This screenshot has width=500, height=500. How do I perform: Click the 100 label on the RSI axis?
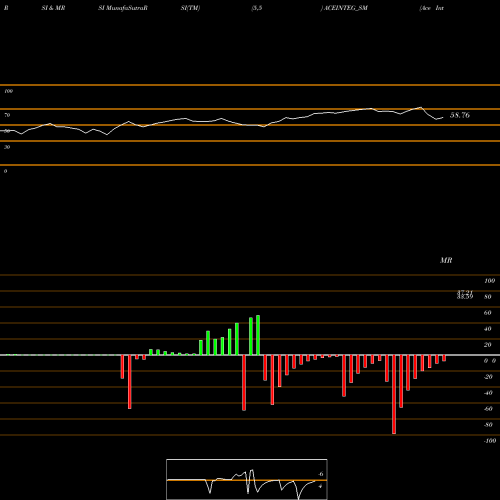point(8,91)
